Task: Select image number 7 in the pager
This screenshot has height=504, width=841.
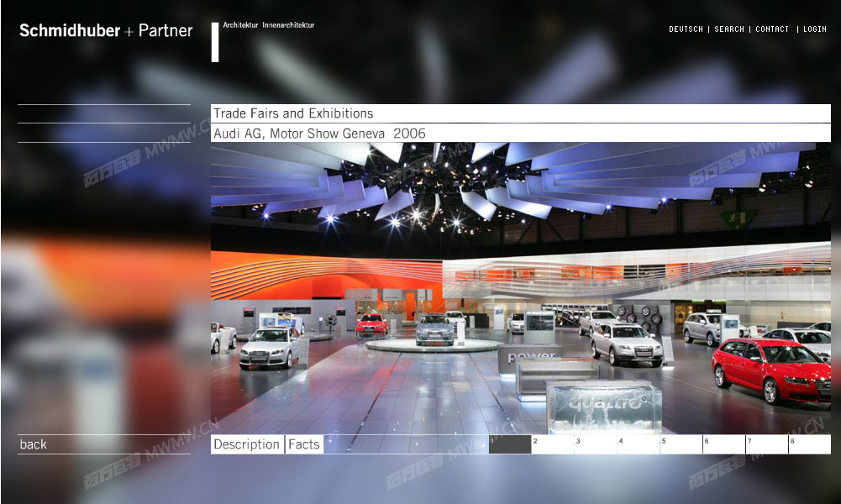Action: pyautogui.click(x=767, y=444)
